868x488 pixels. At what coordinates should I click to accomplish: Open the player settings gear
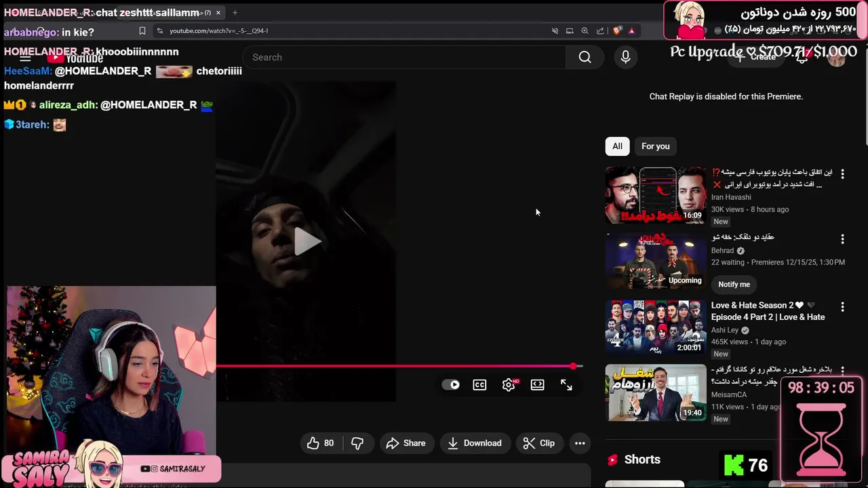509,385
